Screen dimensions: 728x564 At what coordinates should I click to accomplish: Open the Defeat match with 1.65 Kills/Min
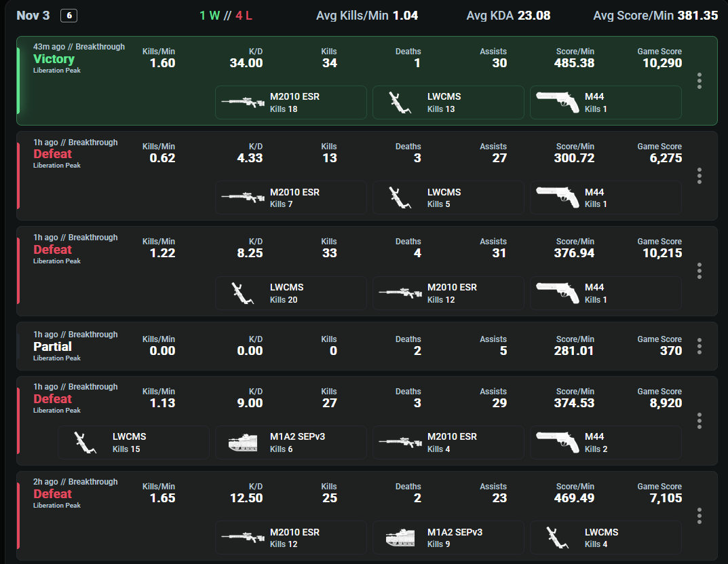pyautogui.click(x=367, y=516)
